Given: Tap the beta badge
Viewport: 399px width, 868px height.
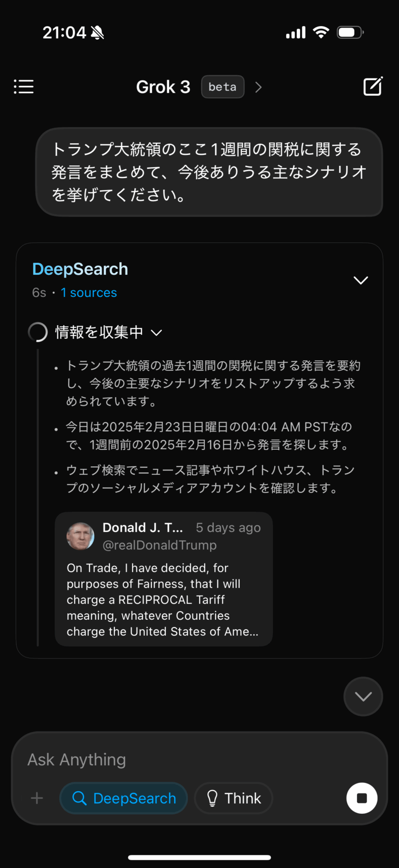Looking at the screenshot, I should (222, 87).
